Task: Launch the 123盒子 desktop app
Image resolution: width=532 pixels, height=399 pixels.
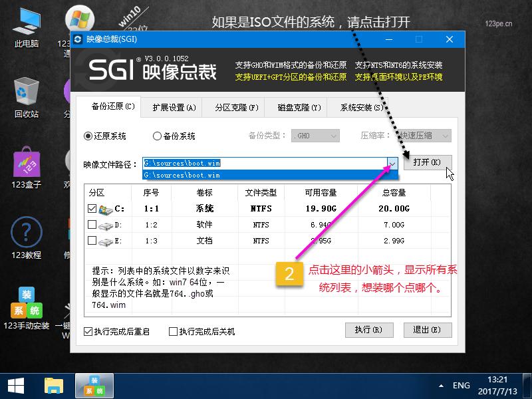Action: 25,163
